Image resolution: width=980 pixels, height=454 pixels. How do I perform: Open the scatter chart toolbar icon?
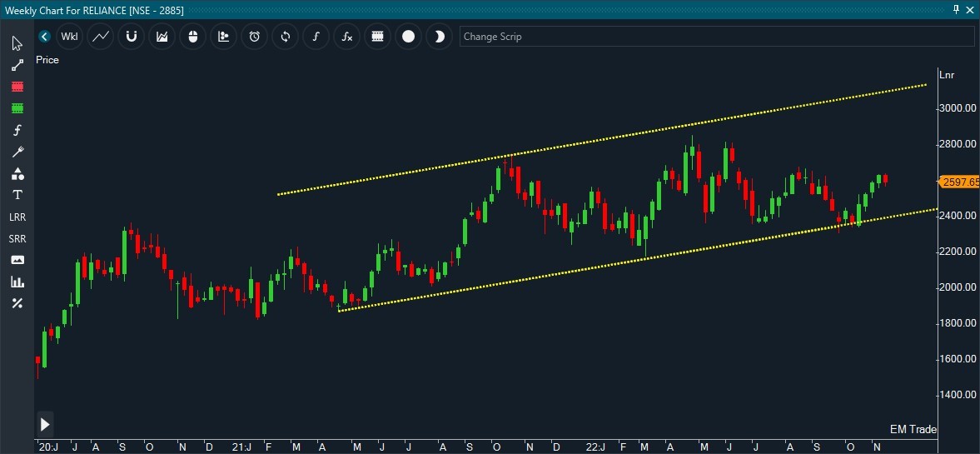[x=224, y=37]
